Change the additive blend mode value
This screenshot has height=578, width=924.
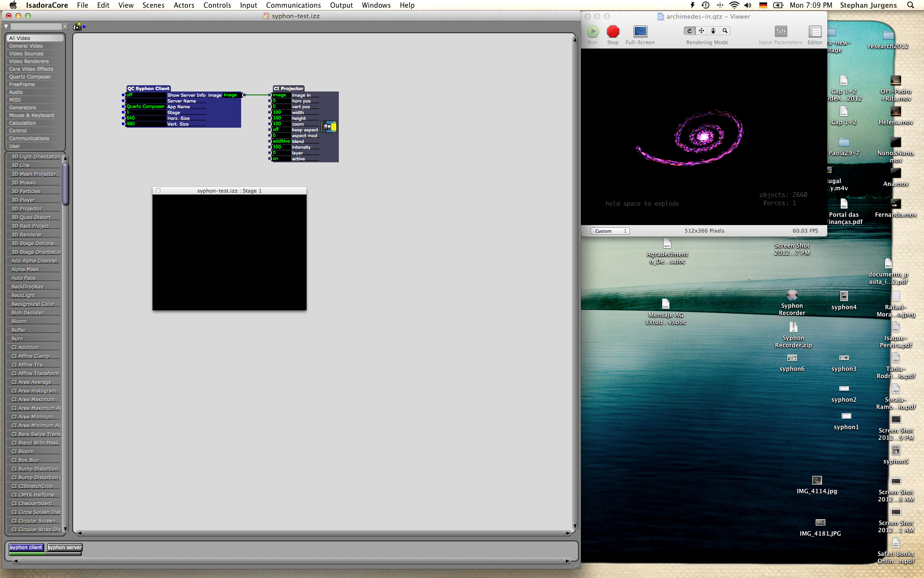(x=281, y=141)
